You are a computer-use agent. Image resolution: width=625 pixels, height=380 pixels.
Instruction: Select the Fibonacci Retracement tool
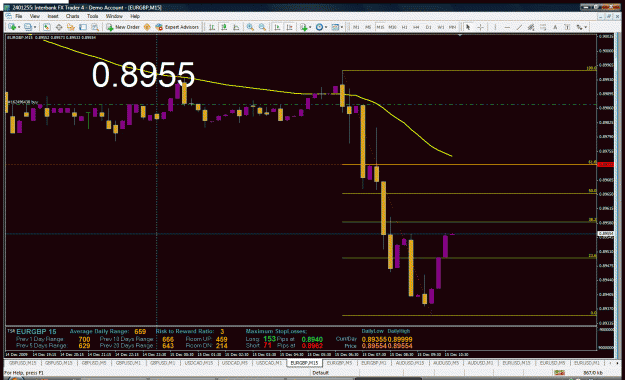pyautogui.click(x=543, y=27)
